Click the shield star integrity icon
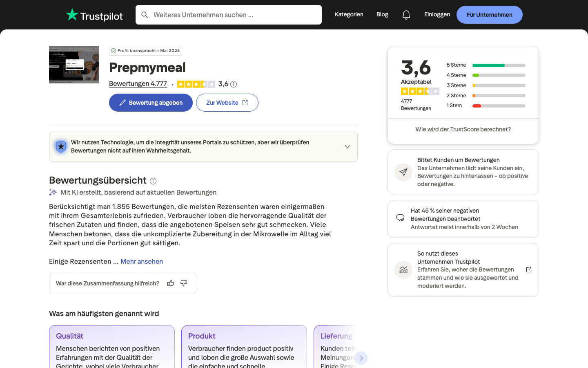This screenshot has height=368, width=588. [x=61, y=146]
